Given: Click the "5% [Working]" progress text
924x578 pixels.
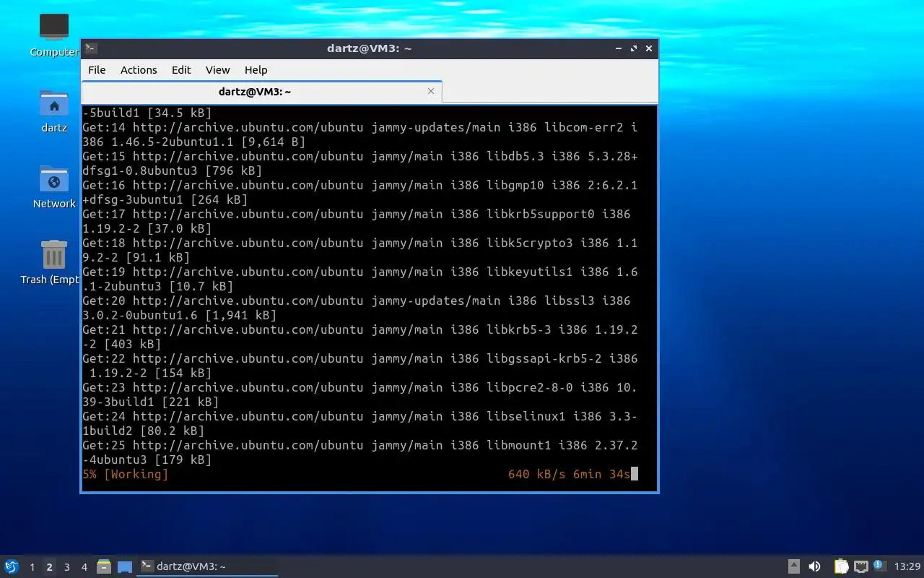Looking at the screenshot, I should pos(126,474).
